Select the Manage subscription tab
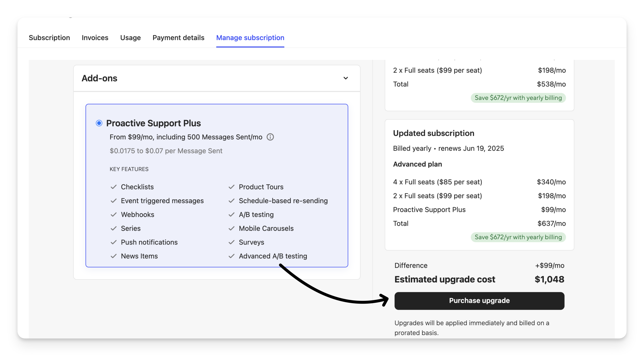Viewport: 644px width, 356px height. (250, 38)
